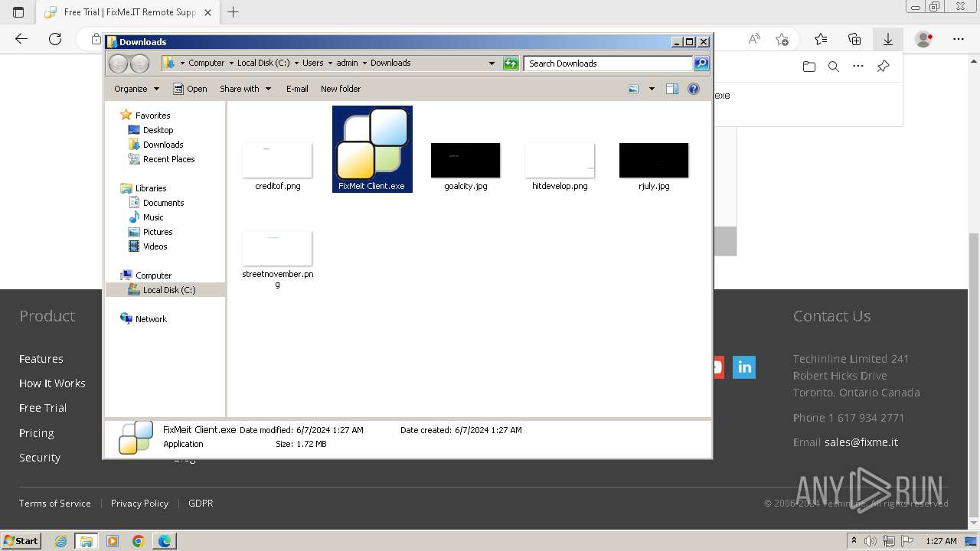
Task: Open downloads folder icon in Edge panel
Action: point(809,67)
